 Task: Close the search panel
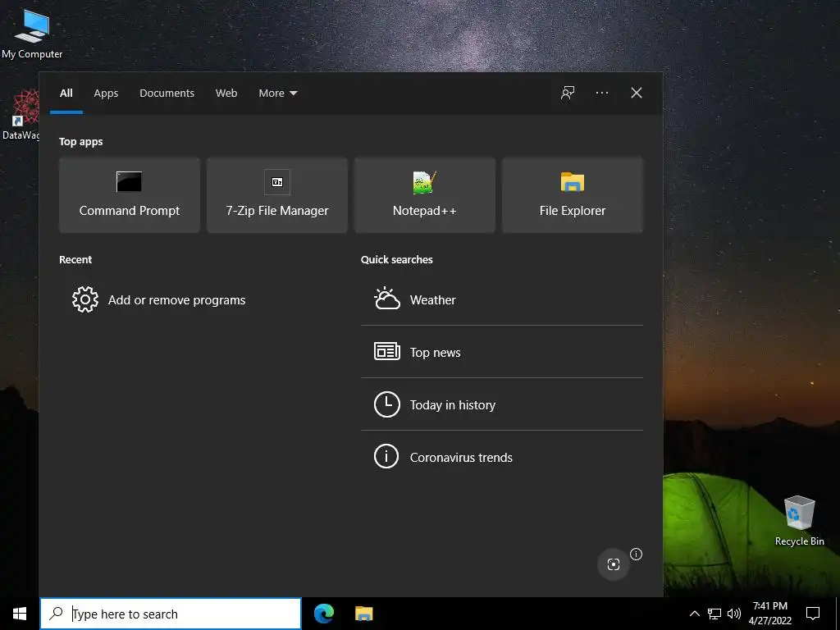pyautogui.click(x=637, y=93)
